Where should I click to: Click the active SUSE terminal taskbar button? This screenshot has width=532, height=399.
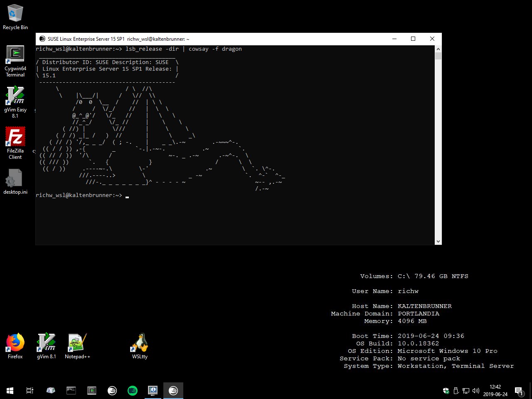point(173,390)
